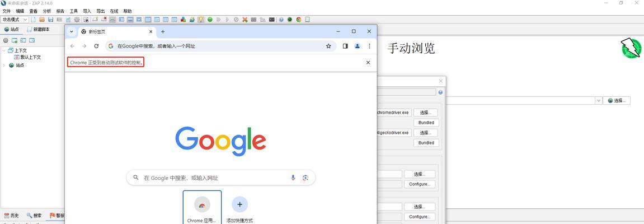Click 选择 button beside geckodriver.exe
This screenshot has height=224, width=644.
[x=425, y=133]
